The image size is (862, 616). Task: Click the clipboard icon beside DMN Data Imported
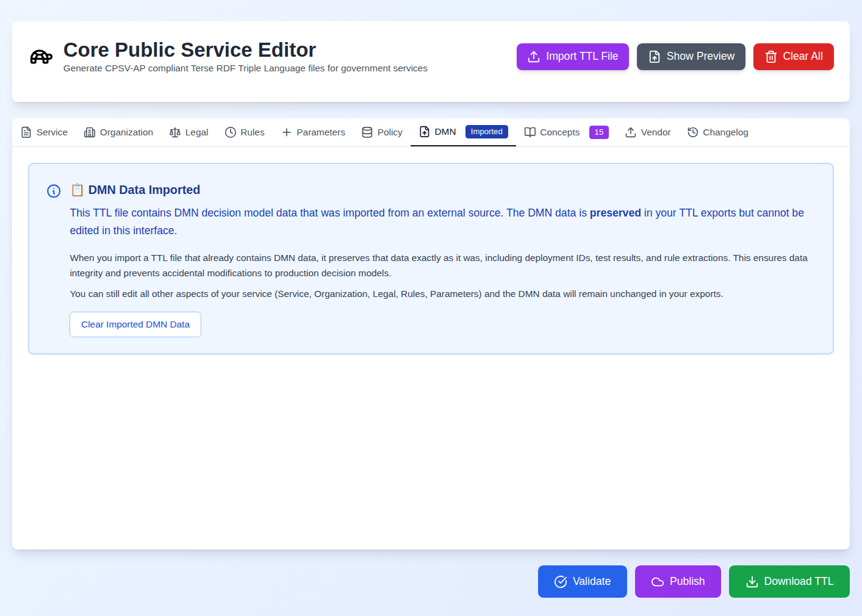pyautogui.click(x=77, y=190)
